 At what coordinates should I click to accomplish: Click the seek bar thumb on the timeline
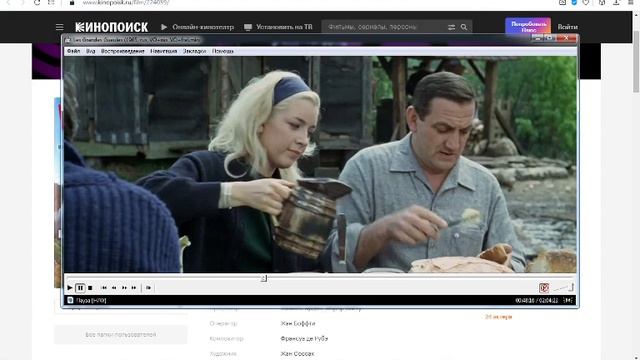point(264,278)
